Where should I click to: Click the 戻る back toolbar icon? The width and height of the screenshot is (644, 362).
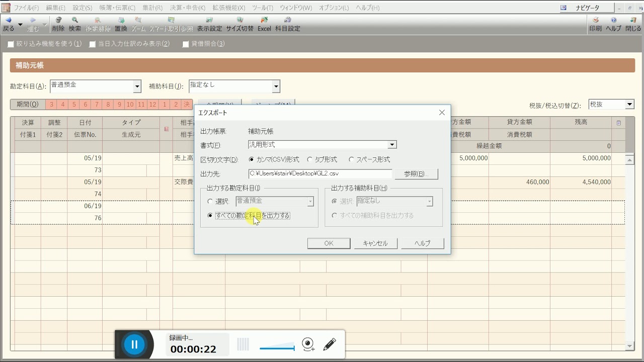tap(8, 24)
